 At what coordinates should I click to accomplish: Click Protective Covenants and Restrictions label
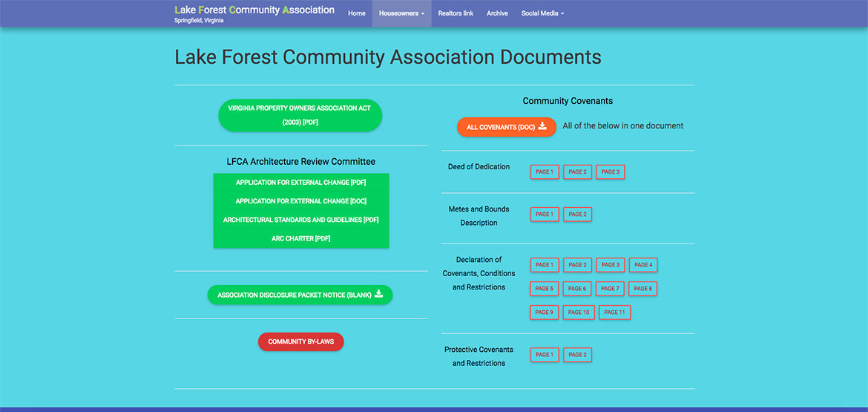(479, 356)
